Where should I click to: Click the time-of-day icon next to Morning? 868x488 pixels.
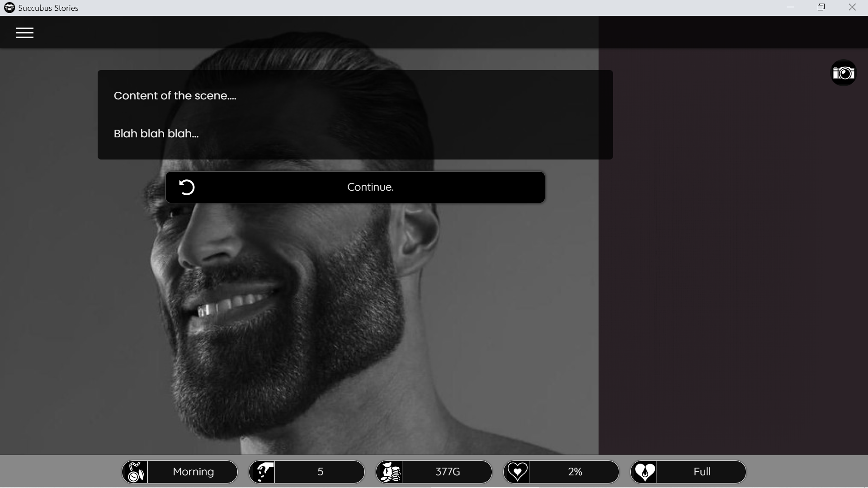[x=135, y=472]
